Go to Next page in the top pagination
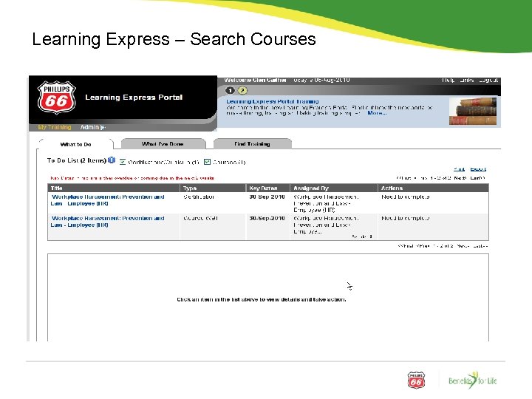 [460, 178]
